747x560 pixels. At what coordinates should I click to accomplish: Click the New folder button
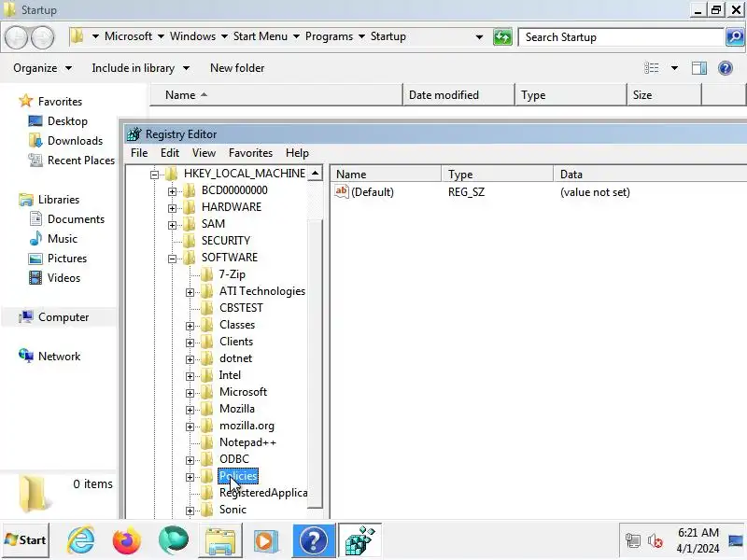[x=237, y=68]
